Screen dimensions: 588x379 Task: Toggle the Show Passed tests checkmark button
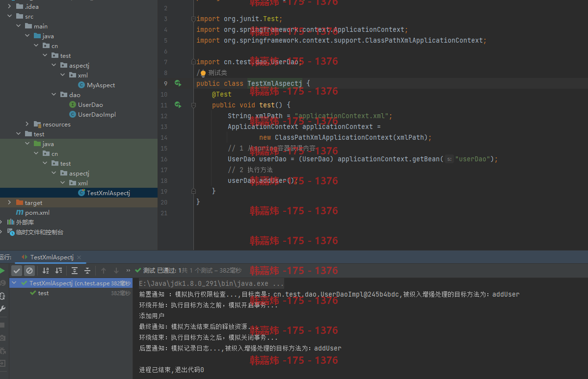[17, 270]
